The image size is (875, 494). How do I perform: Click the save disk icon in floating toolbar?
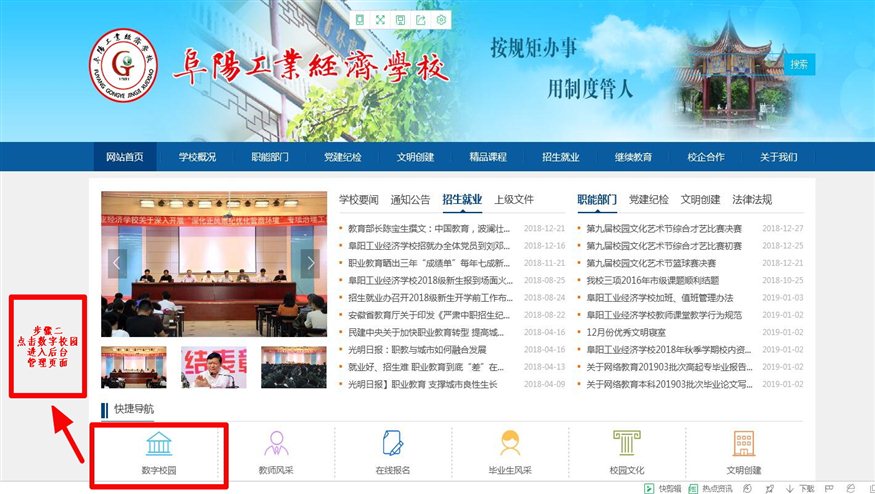click(x=400, y=20)
